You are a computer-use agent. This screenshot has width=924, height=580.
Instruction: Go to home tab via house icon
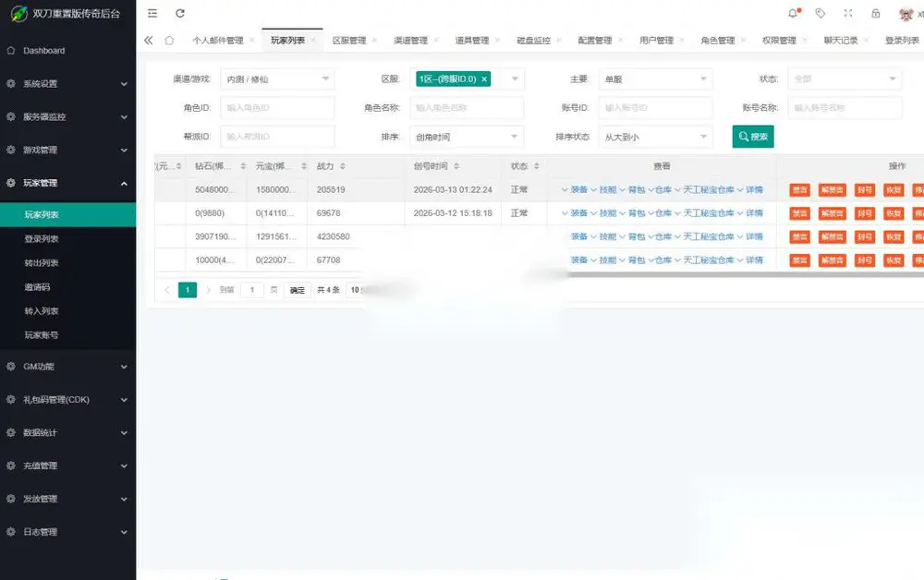[169, 40]
